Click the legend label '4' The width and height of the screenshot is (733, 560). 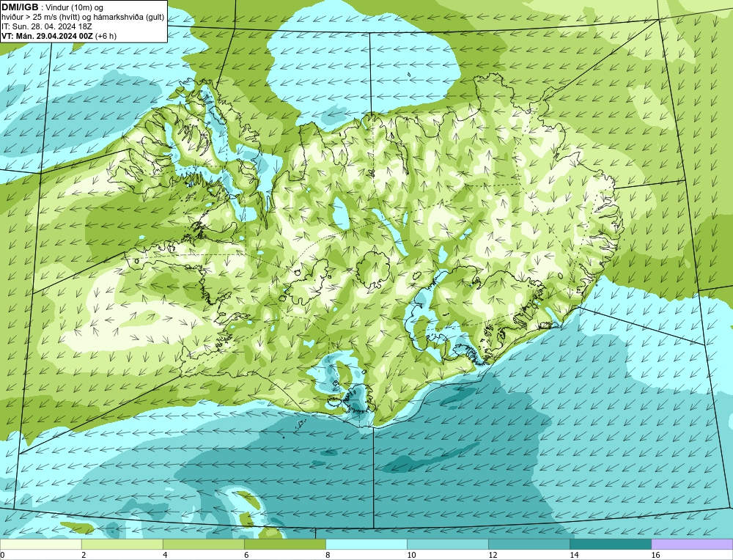click(165, 555)
